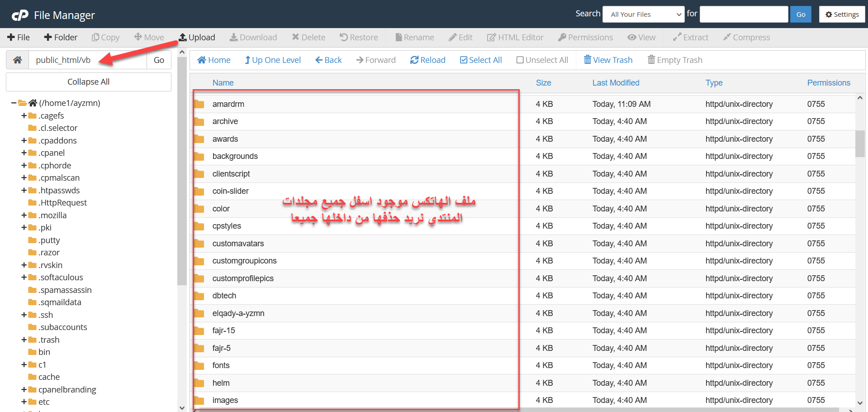Click the home icon beside path field
The image size is (868, 412).
tap(18, 60)
